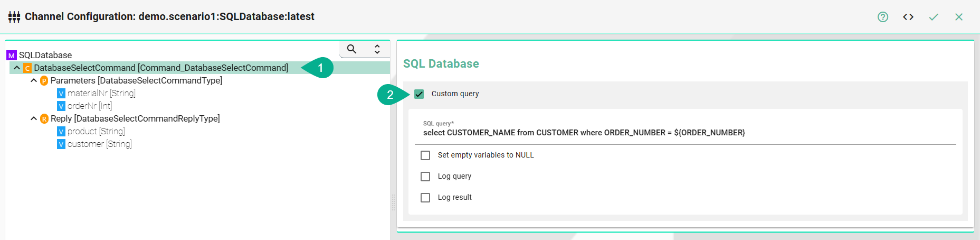Enable the Log query checkbox
Image resolution: width=980 pixels, height=240 pixels.
coord(425,177)
